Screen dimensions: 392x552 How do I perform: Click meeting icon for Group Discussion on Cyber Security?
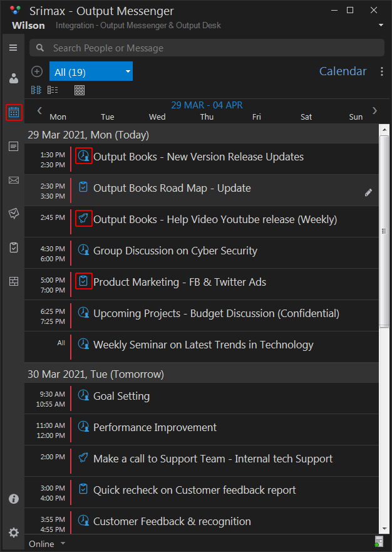pos(83,249)
